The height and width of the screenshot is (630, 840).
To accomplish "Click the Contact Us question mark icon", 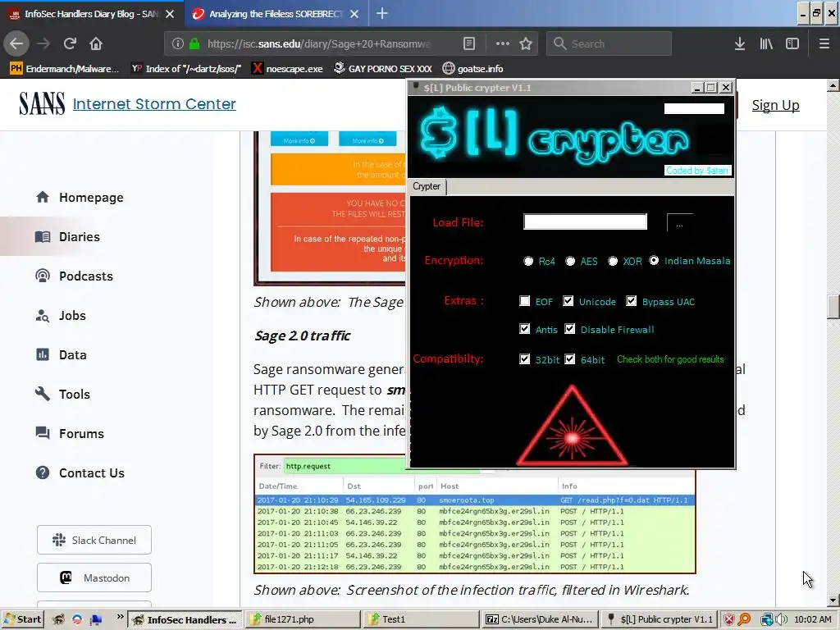I will pos(43,472).
